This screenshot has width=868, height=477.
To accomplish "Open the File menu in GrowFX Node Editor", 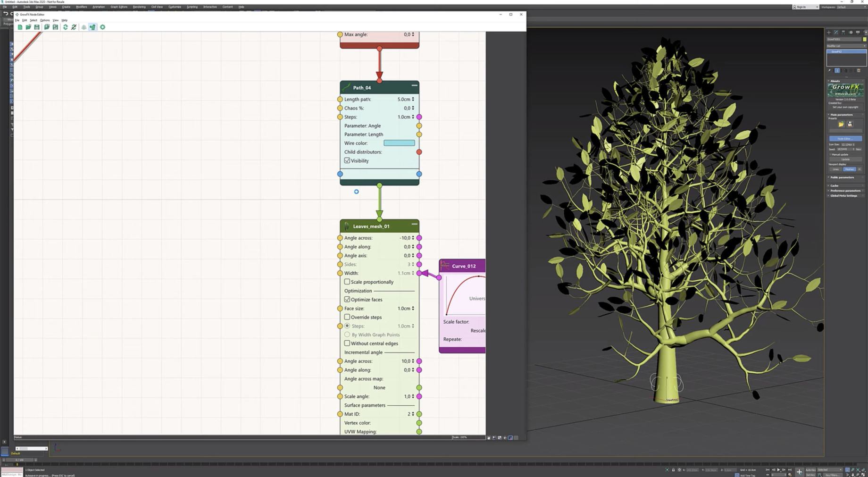I will pyautogui.click(x=17, y=20).
